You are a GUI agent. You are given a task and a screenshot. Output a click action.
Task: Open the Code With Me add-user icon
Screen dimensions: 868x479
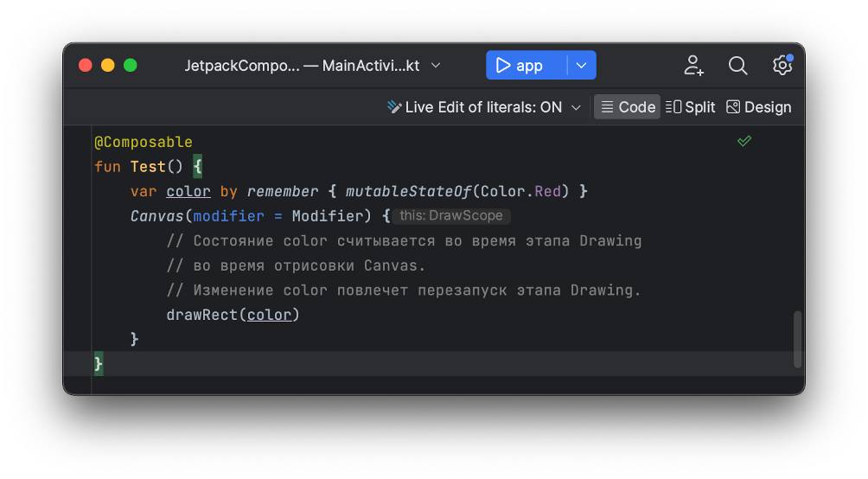[693, 66]
